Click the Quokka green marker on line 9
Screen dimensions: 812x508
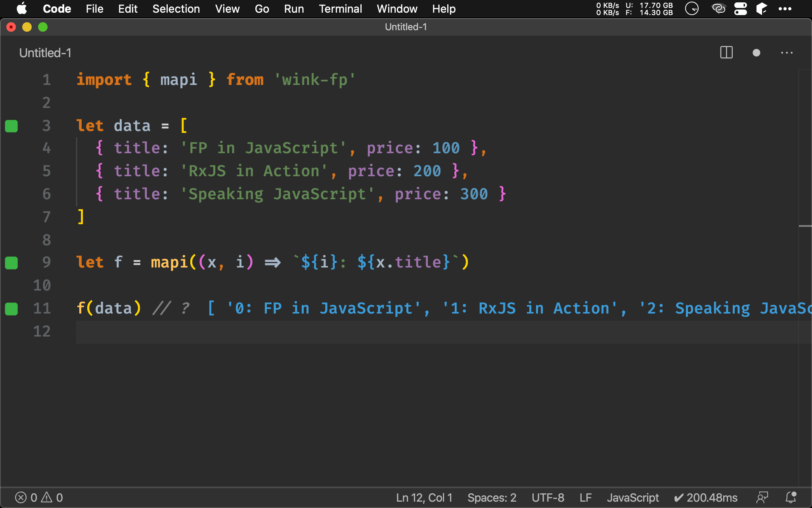tap(11, 263)
